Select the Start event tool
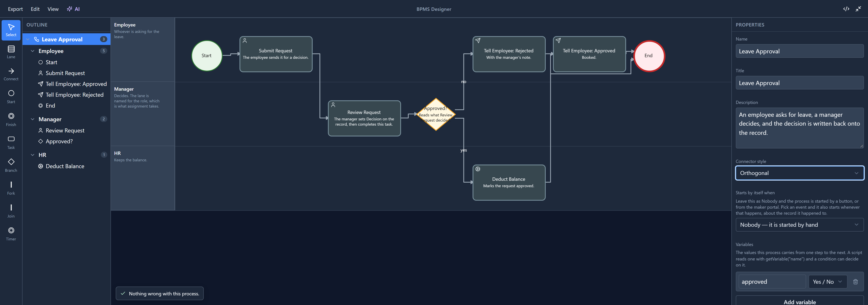 [x=11, y=97]
